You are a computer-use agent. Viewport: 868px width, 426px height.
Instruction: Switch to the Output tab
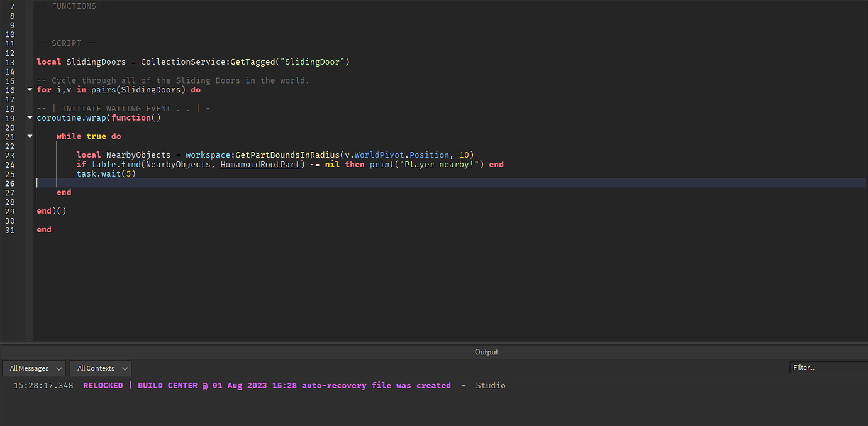pyautogui.click(x=486, y=352)
